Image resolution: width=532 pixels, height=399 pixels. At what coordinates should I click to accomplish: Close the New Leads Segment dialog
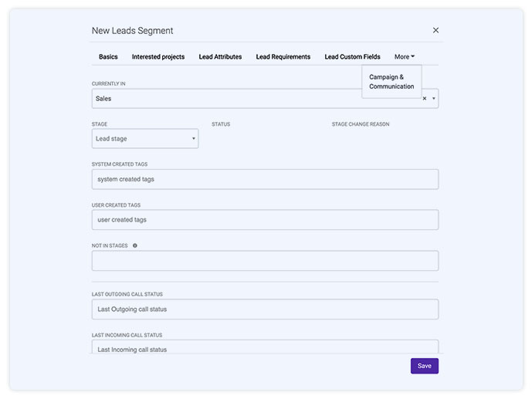click(x=435, y=30)
